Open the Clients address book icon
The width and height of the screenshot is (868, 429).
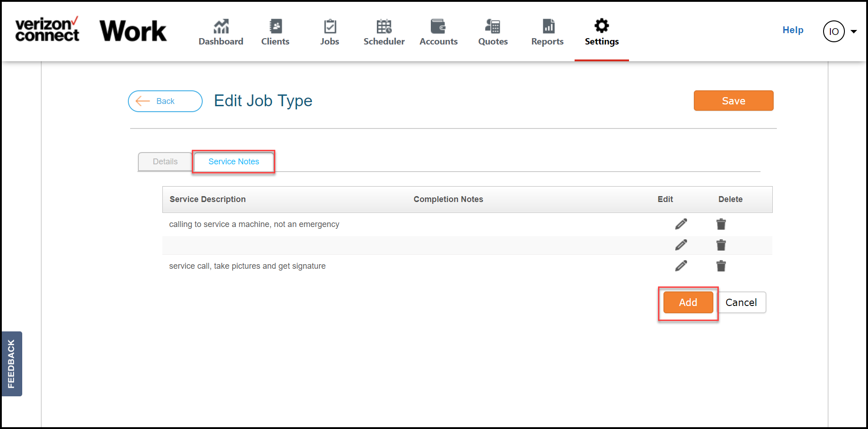tap(275, 26)
